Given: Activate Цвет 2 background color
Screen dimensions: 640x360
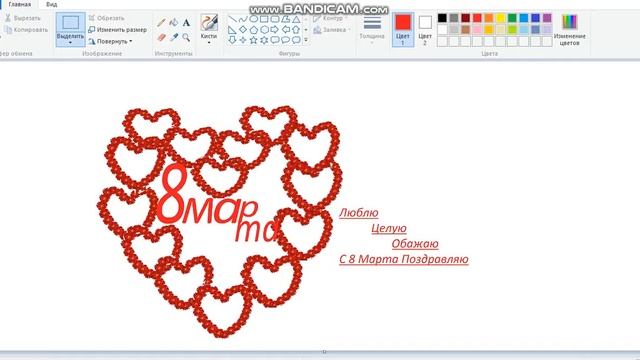Looking at the screenshot, I should pos(425,29).
